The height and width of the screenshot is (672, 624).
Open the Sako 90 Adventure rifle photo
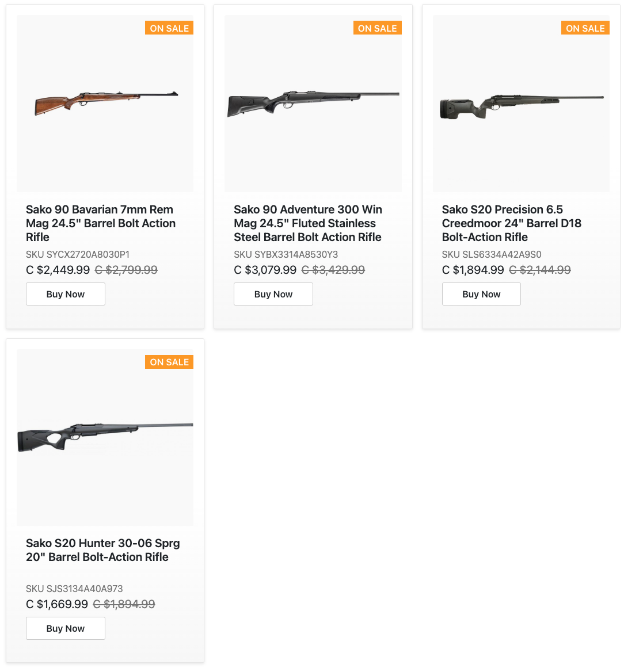(x=313, y=104)
